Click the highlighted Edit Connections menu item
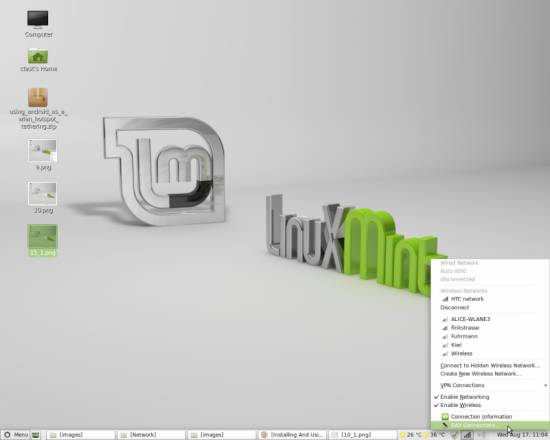The width and height of the screenshot is (550, 440). point(489,425)
